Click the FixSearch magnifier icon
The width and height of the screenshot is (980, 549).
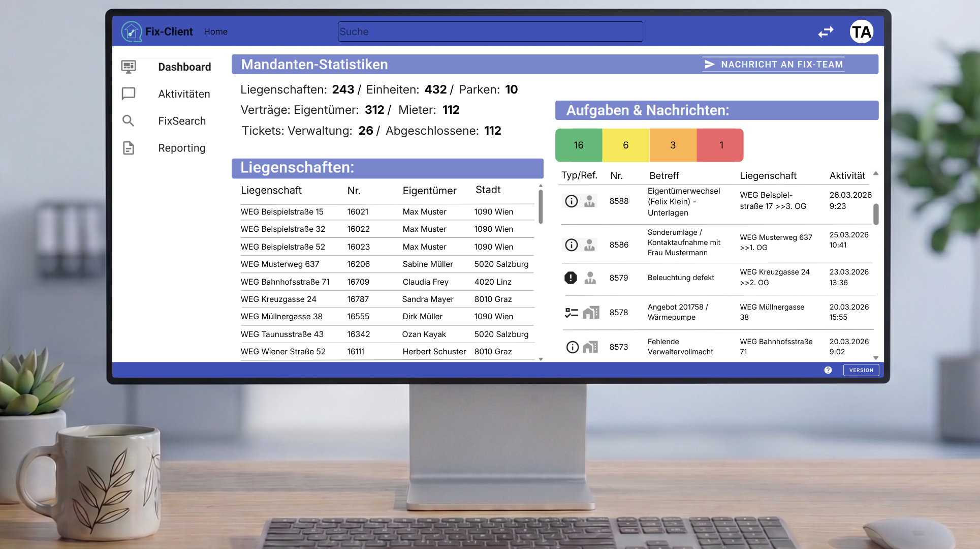point(128,120)
